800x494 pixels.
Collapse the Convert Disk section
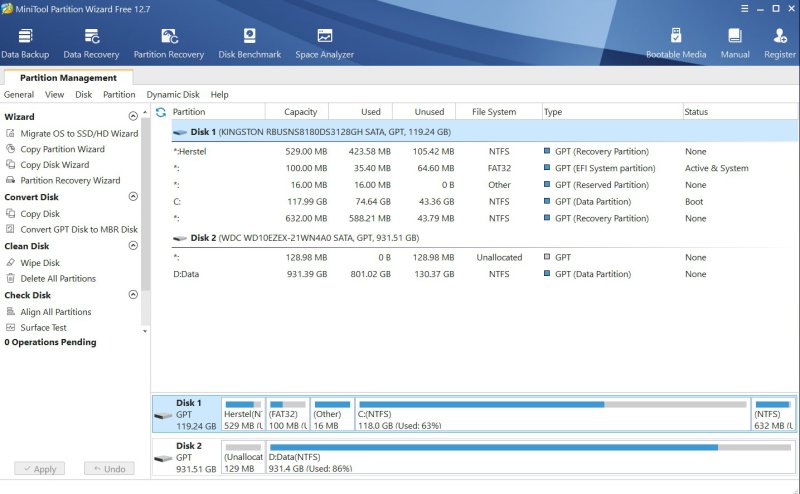point(133,197)
